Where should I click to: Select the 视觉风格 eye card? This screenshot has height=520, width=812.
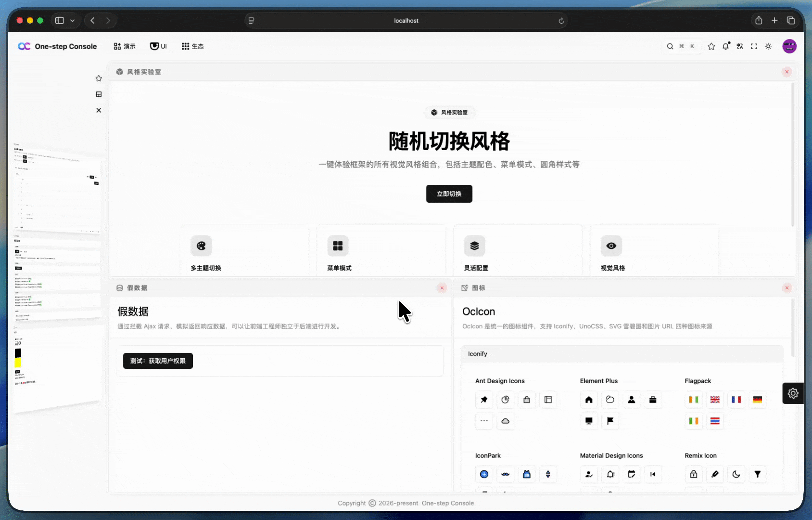click(x=655, y=250)
